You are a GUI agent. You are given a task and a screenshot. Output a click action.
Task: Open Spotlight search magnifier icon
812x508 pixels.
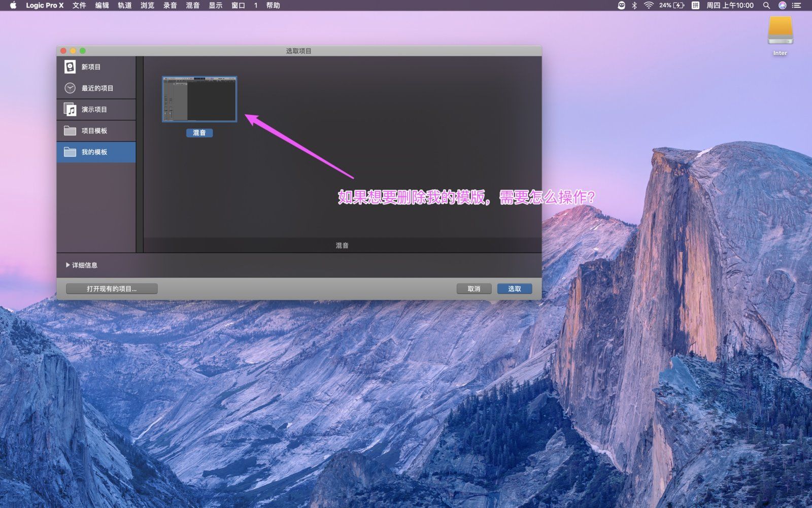click(766, 5)
